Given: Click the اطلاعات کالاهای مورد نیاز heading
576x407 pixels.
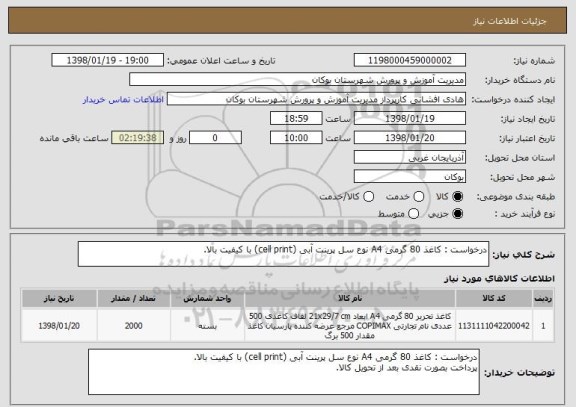Looking at the screenshot, I should 499,279.
